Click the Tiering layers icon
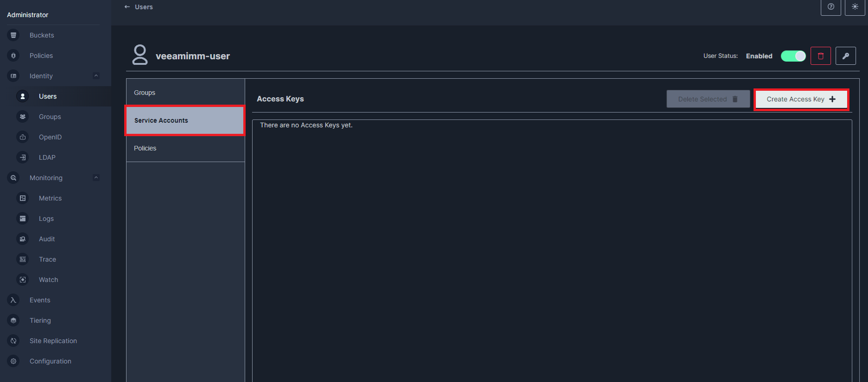The image size is (868, 382). tap(13, 320)
